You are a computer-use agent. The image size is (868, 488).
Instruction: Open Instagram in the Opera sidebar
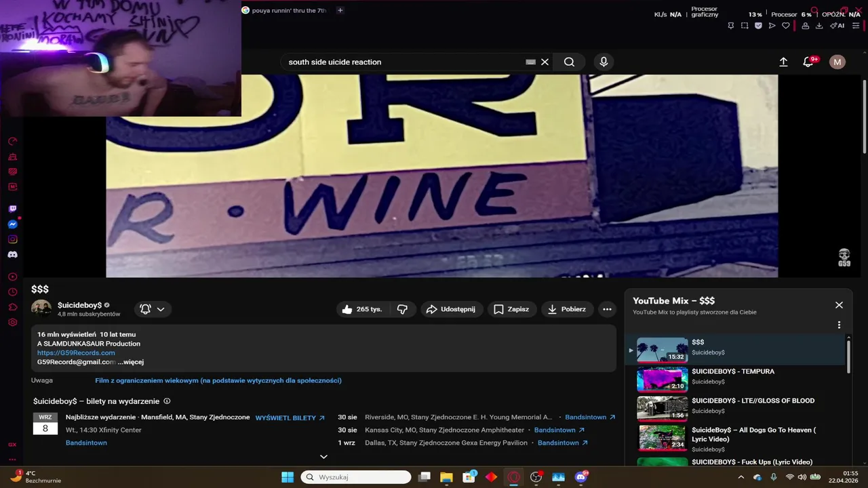click(x=12, y=239)
